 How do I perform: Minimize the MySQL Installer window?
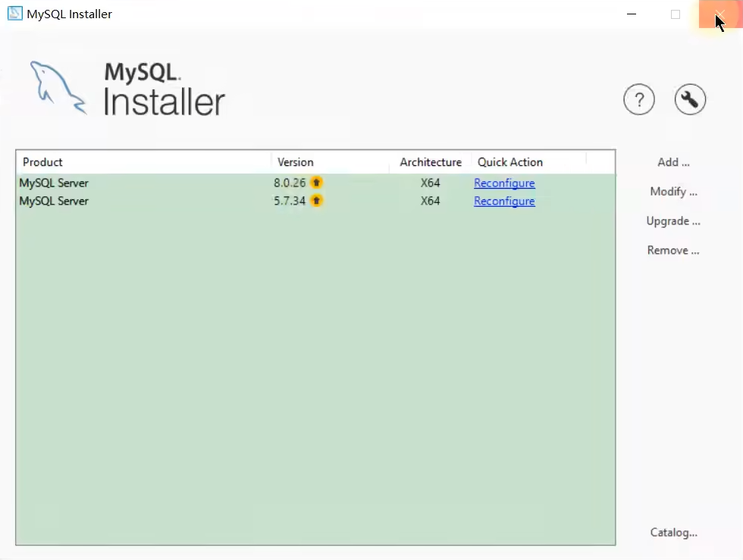coord(631,14)
